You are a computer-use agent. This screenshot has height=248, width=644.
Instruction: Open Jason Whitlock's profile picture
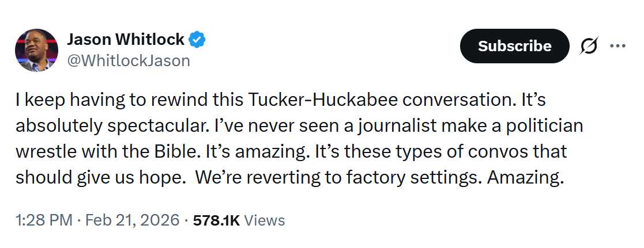[x=36, y=50]
